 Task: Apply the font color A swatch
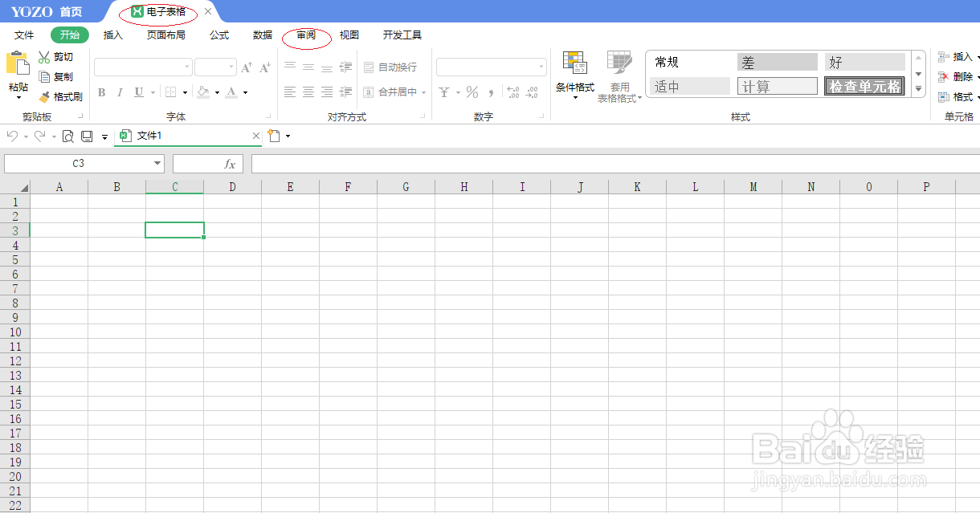[x=231, y=92]
